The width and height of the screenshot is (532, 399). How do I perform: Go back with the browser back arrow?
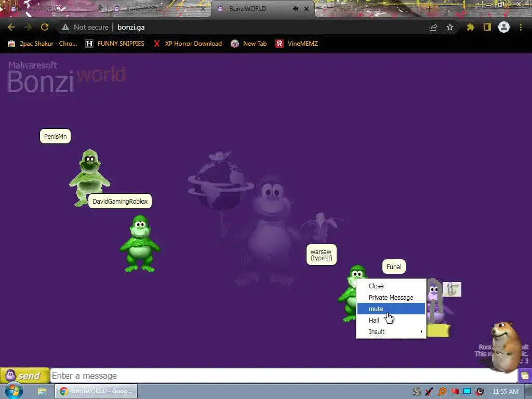[x=11, y=27]
